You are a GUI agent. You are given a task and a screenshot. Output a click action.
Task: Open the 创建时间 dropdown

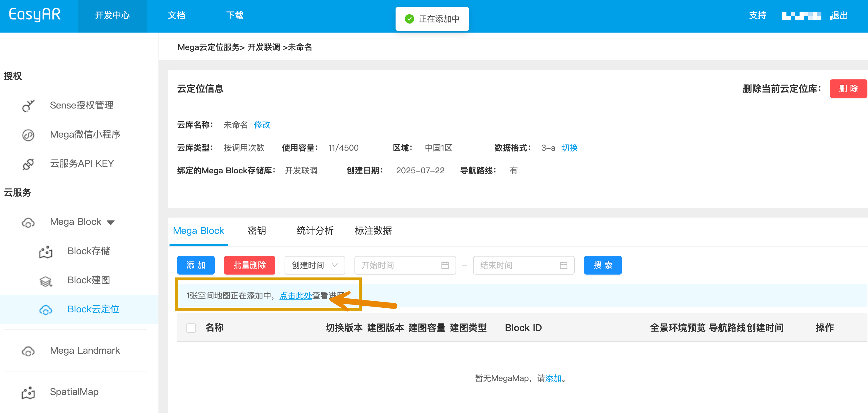314,265
